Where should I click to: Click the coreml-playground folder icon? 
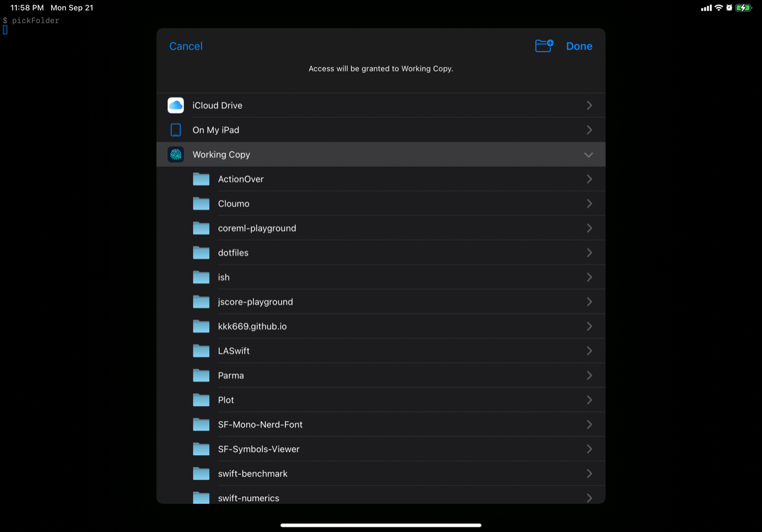click(201, 229)
